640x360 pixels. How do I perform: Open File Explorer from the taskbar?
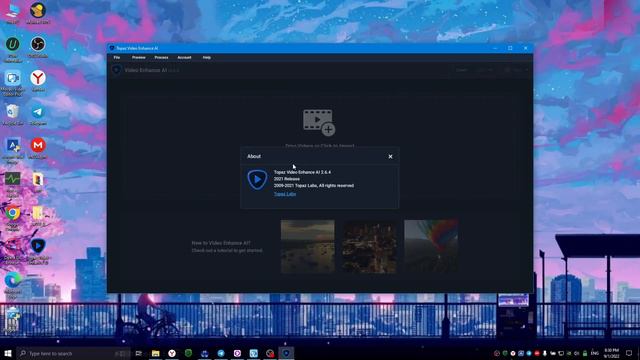[156, 353]
